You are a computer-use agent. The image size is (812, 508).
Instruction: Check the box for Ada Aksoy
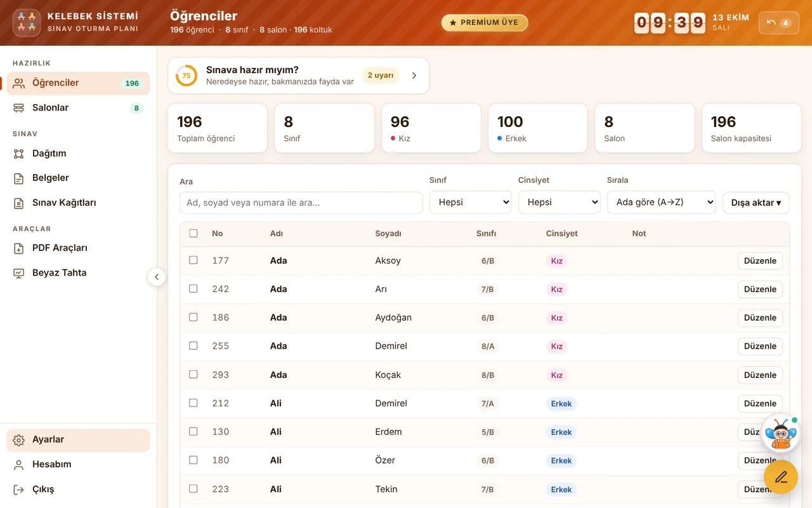(193, 260)
